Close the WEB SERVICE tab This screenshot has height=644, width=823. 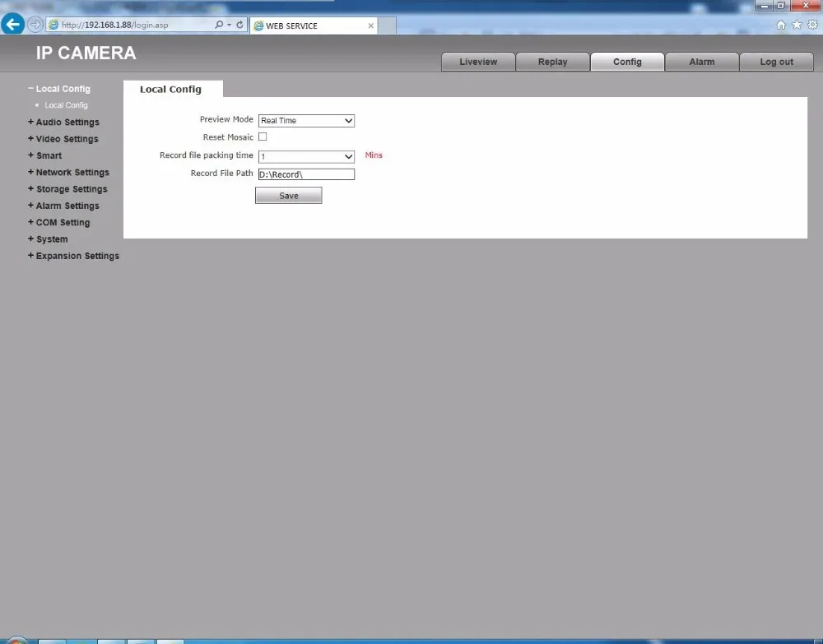(370, 25)
